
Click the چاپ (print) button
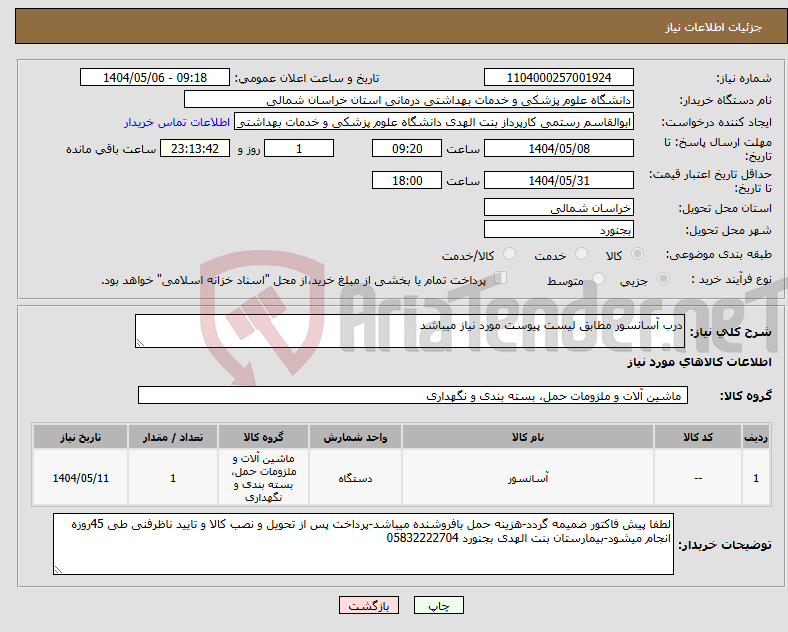tap(438, 605)
